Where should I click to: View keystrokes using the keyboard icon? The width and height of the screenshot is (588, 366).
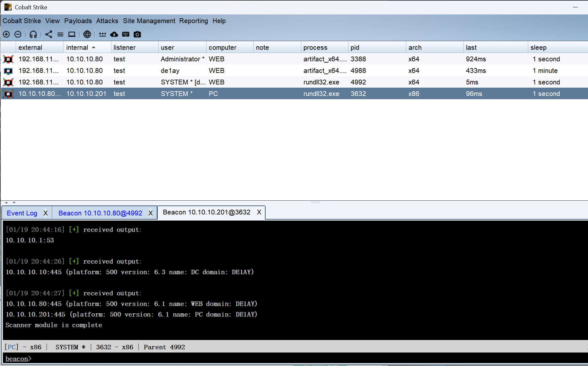126,34
